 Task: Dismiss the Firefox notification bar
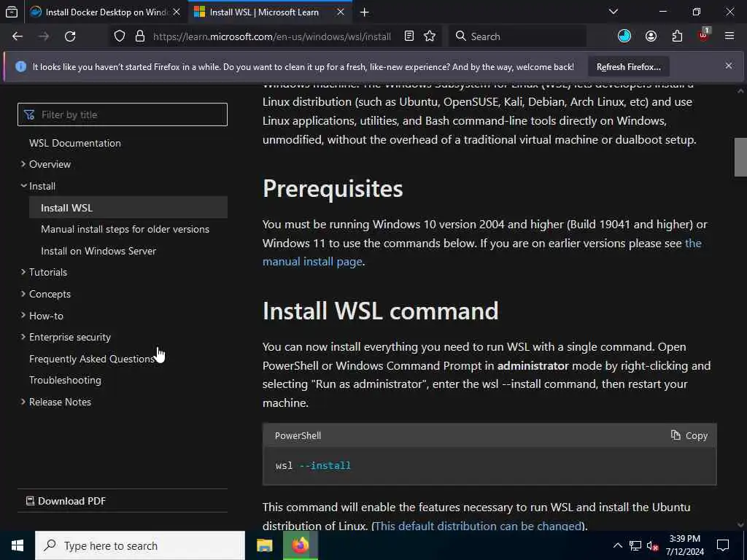pyautogui.click(x=729, y=66)
